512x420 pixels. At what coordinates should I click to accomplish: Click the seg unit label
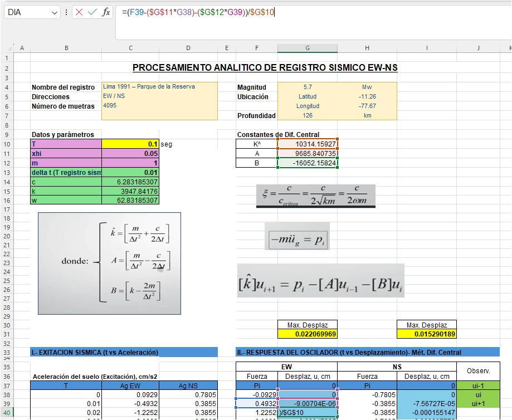coord(166,144)
